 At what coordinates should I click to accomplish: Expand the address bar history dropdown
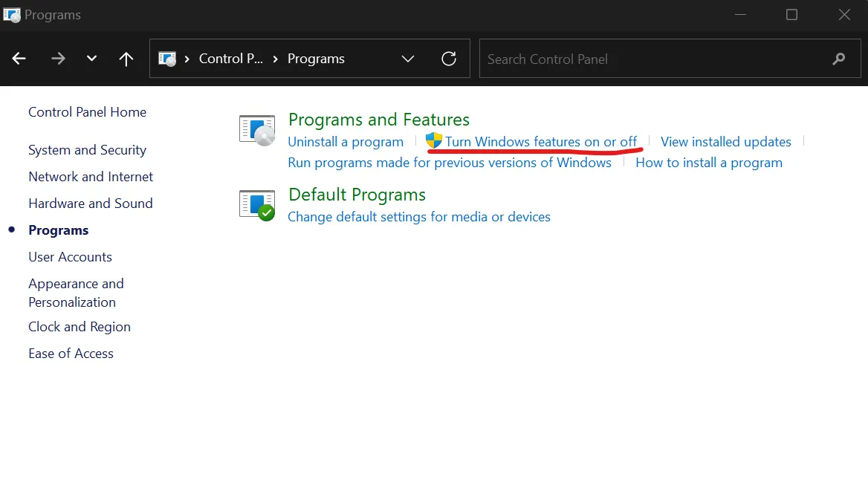click(x=408, y=59)
